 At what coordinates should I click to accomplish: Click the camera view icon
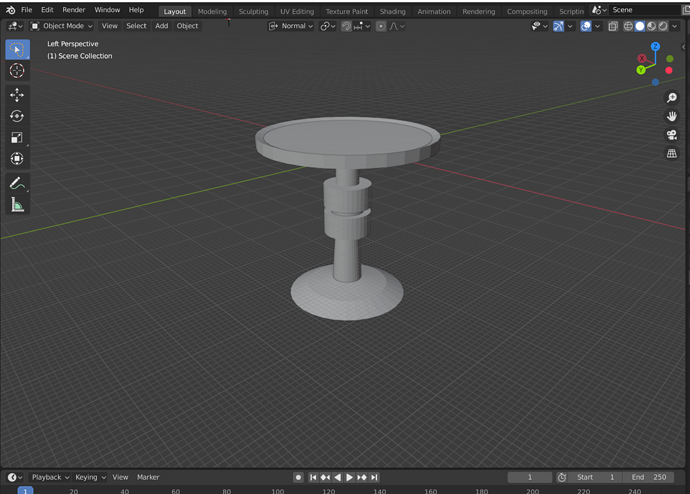point(672,135)
